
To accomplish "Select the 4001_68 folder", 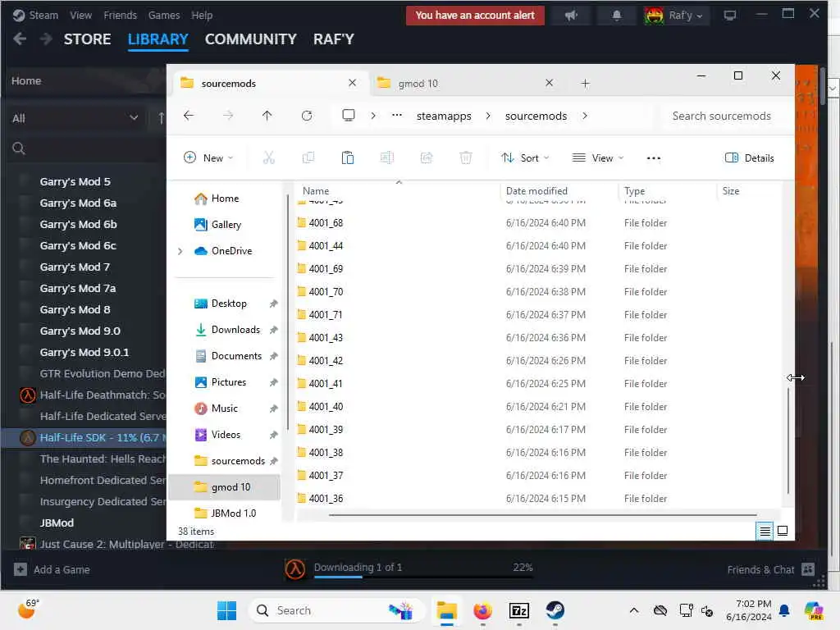I will (326, 223).
